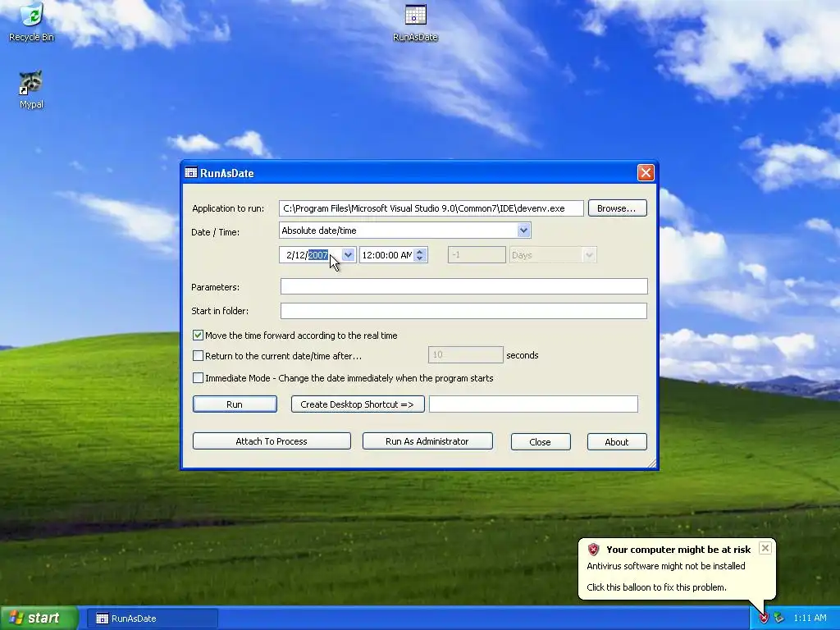The height and width of the screenshot is (630, 840).
Task: Click the Application to run path field
Action: [x=431, y=208]
